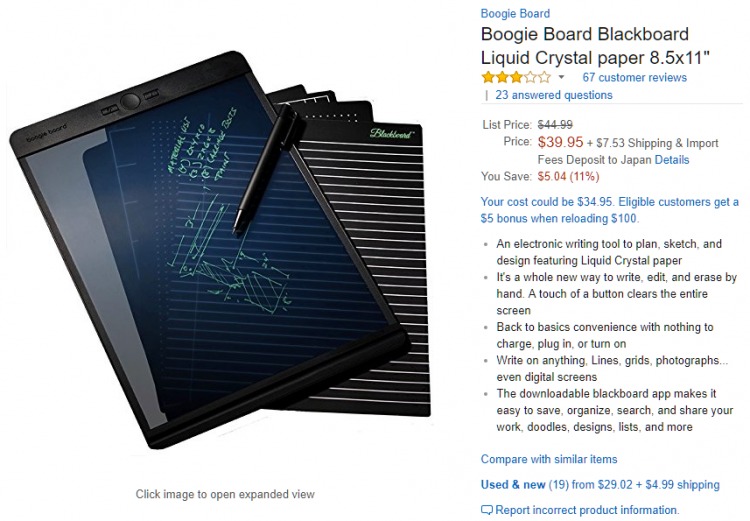Click the product title text

595,46
